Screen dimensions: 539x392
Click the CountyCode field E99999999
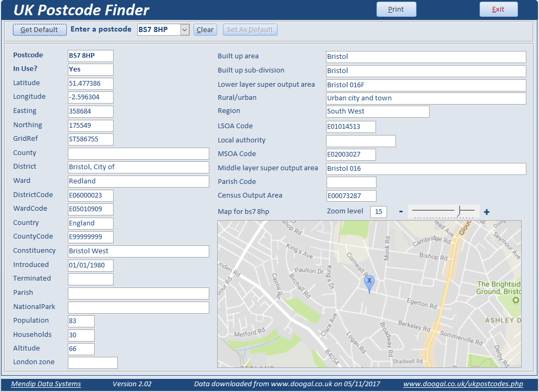[x=90, y=236]
